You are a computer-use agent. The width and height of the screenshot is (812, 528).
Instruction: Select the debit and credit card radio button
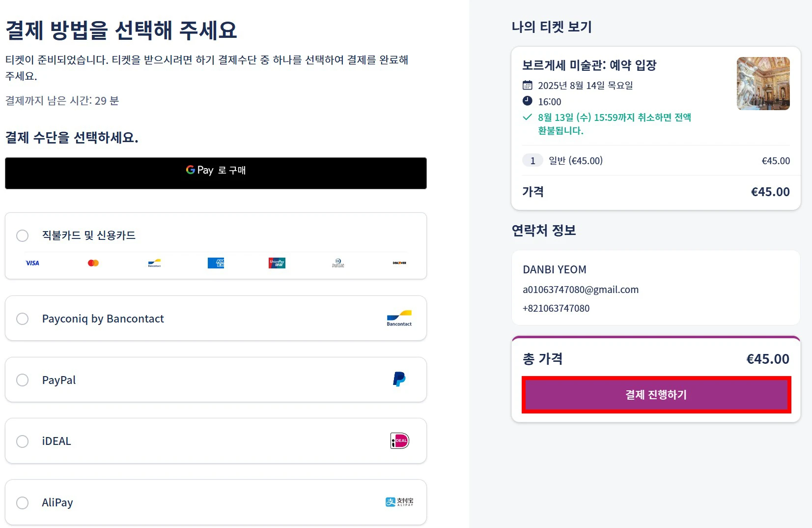tap(23, 235)
